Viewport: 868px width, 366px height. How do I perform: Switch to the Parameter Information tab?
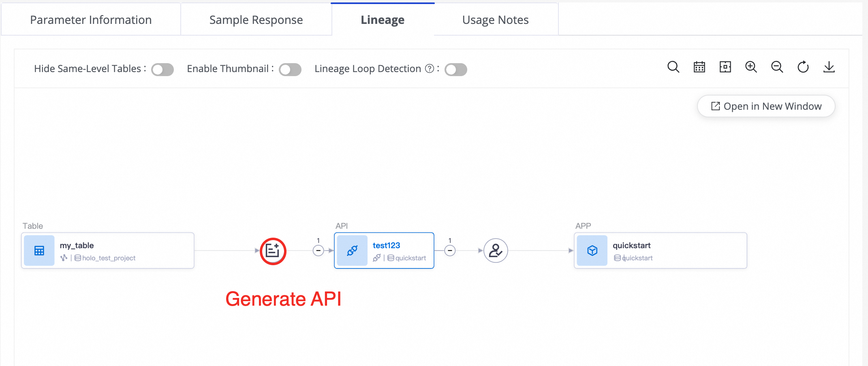click(91, 20)
